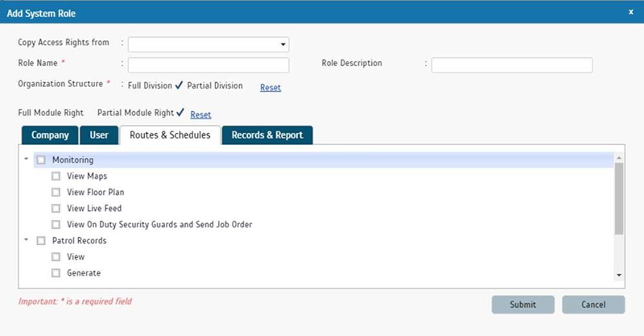Click the Role Description input field
The width and height of the screenshot is (644, 336).
(x=512, y=65)
